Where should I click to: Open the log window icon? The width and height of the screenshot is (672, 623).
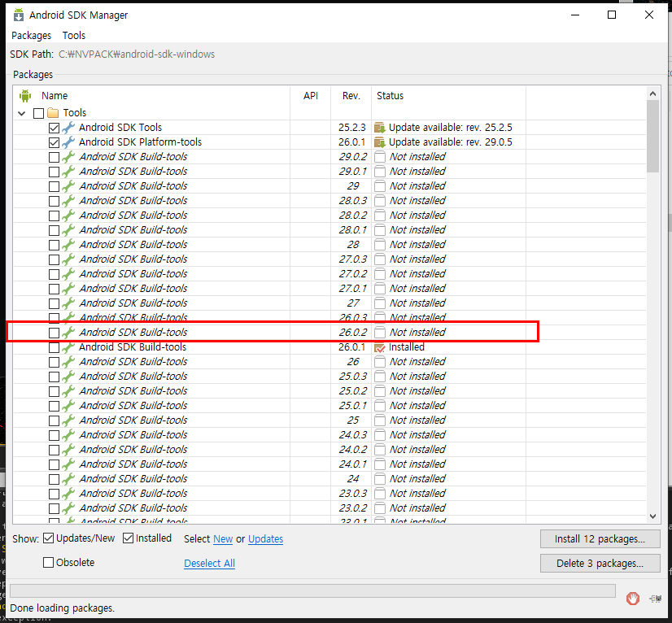655,599
